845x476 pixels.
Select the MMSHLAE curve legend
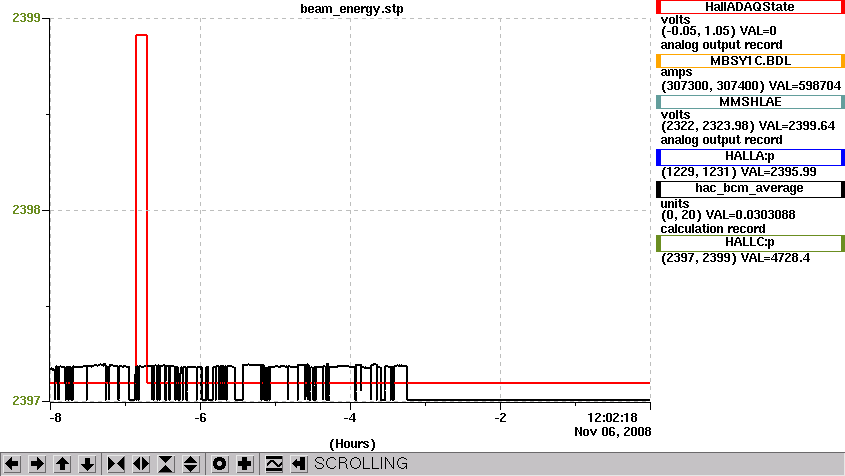click(x=750, y=102)
